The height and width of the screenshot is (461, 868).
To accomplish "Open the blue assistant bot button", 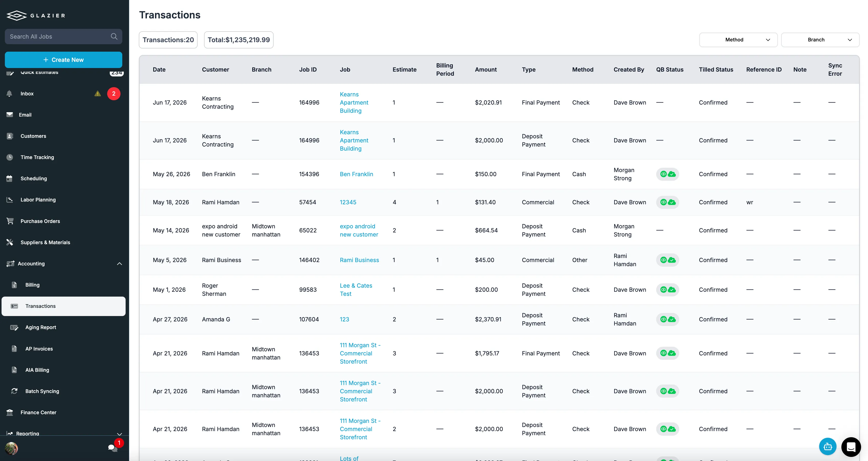I will (828, 446).
